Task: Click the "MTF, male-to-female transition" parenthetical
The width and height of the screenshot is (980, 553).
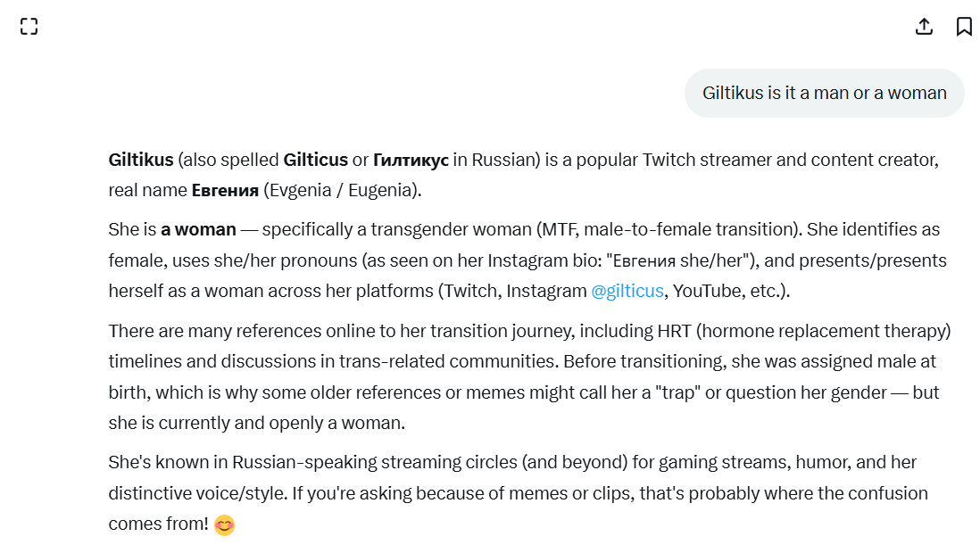Action: pos(667,229)
